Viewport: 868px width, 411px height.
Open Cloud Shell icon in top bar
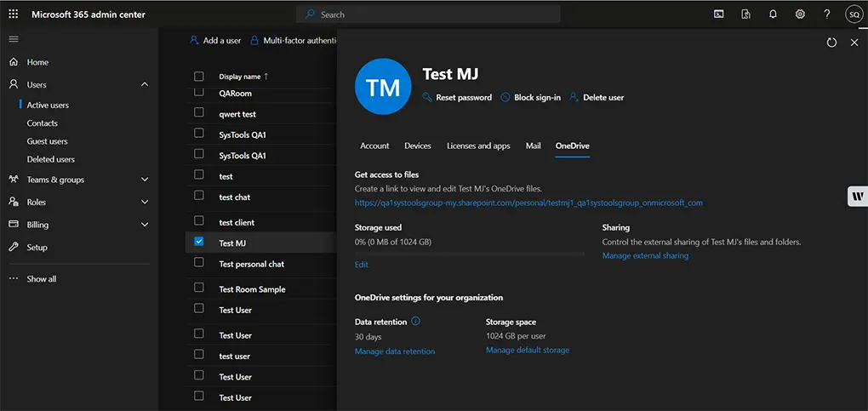coord(718,14)
